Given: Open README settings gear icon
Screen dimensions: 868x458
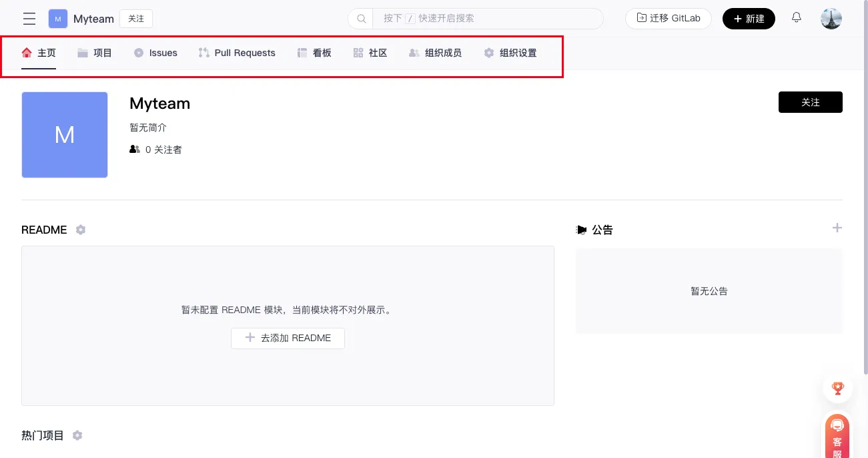Looking at the screenshot, I should 81,230.
